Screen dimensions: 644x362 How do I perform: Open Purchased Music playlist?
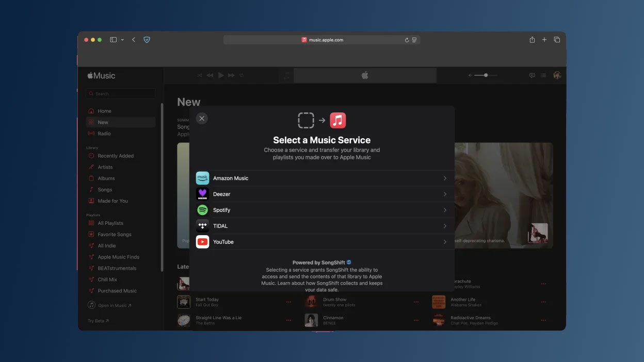point(120,291)
